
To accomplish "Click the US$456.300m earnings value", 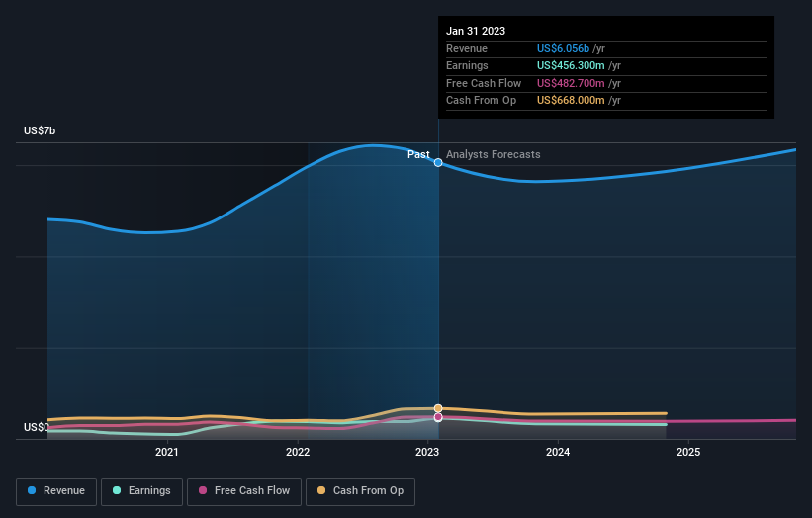I will coord(571,65).
